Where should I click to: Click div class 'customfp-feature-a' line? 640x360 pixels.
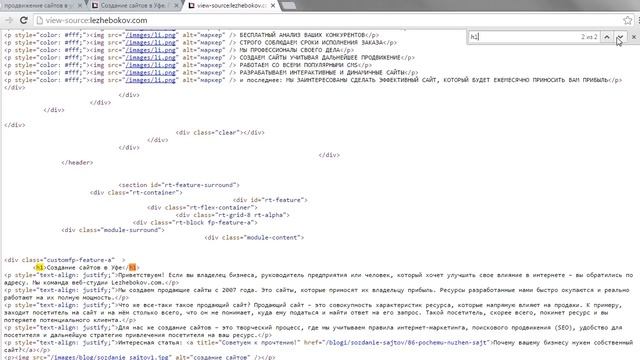pos(64,260)
